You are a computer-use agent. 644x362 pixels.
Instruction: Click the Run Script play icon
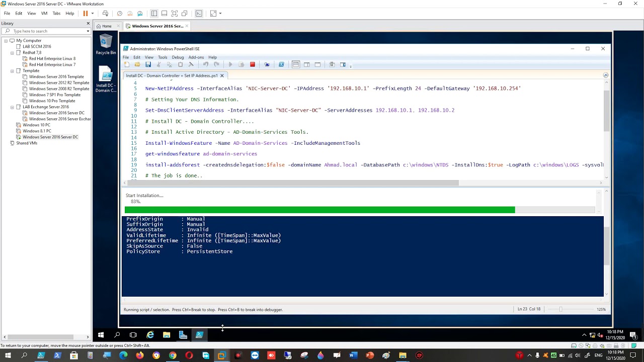pos(230,64)
